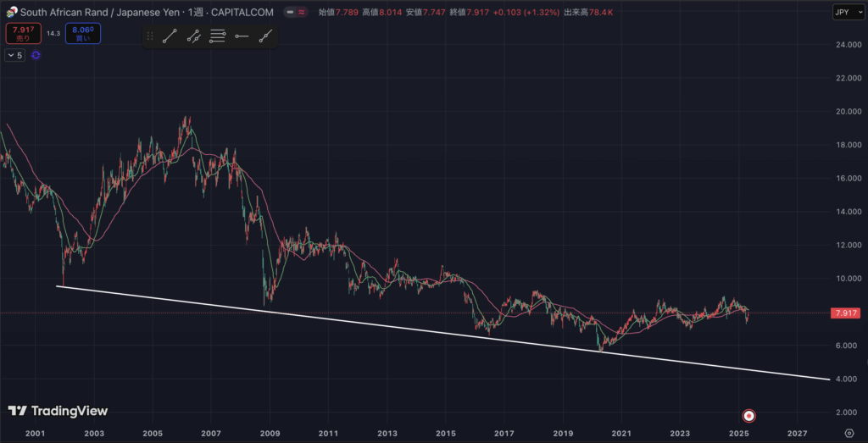Select the Fib Retracement drawing tool
The width and height of the screenshot is (868, 443).
(218, 36)
